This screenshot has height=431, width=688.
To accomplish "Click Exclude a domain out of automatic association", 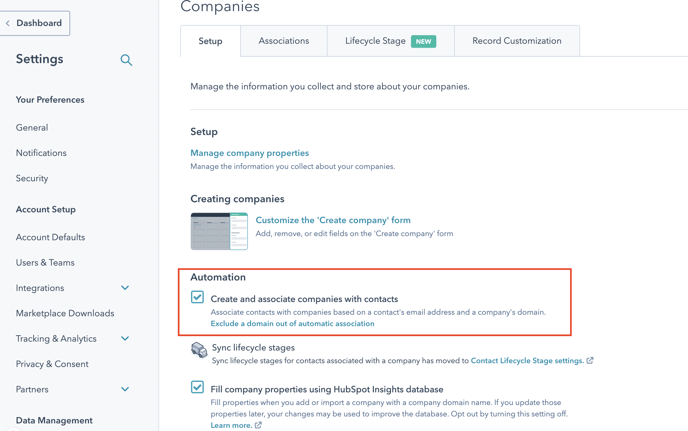I will [x=292, y=323].
